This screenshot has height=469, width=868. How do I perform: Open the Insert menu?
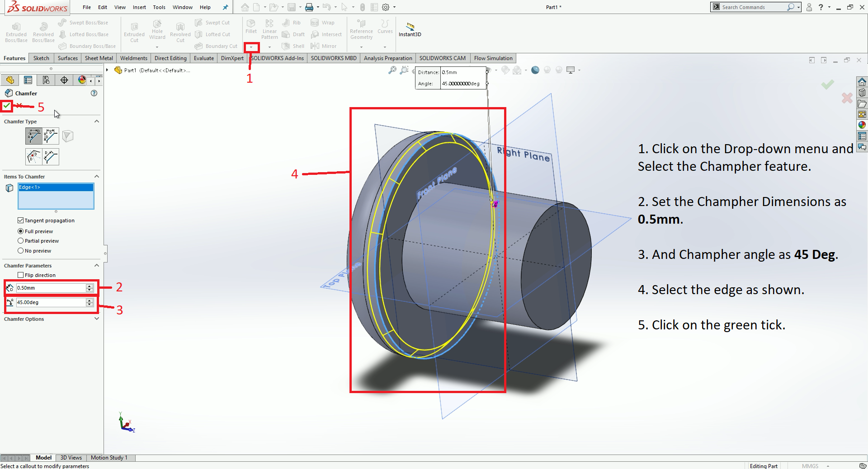139,7
